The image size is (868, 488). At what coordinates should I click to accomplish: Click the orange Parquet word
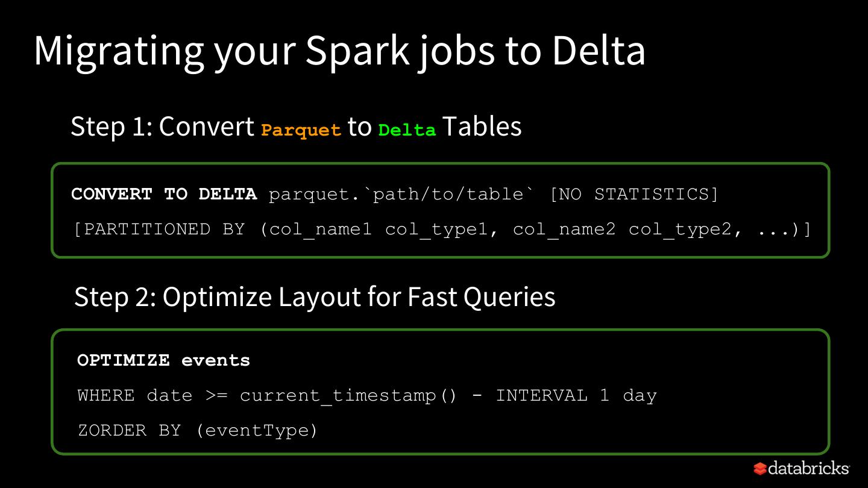(301, 130)
